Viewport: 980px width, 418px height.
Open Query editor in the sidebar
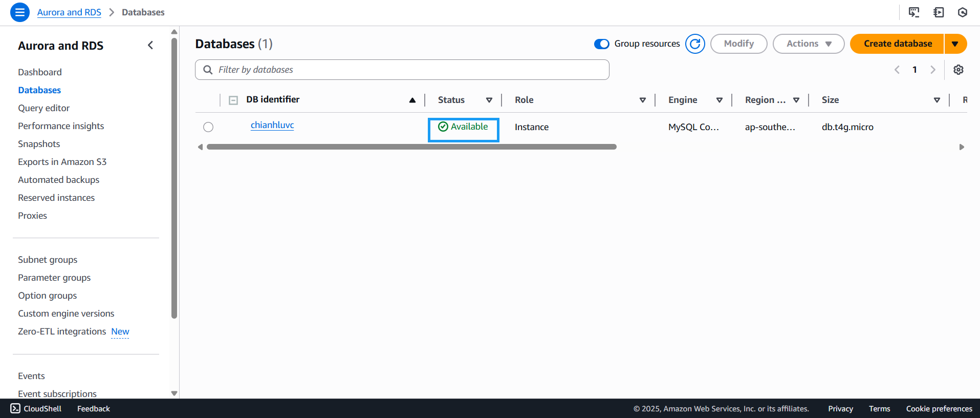tap(43, 108)
